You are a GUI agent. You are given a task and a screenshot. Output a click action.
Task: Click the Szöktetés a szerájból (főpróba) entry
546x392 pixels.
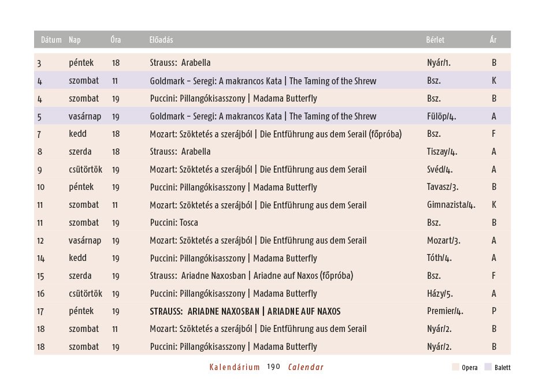coord(272,133)
